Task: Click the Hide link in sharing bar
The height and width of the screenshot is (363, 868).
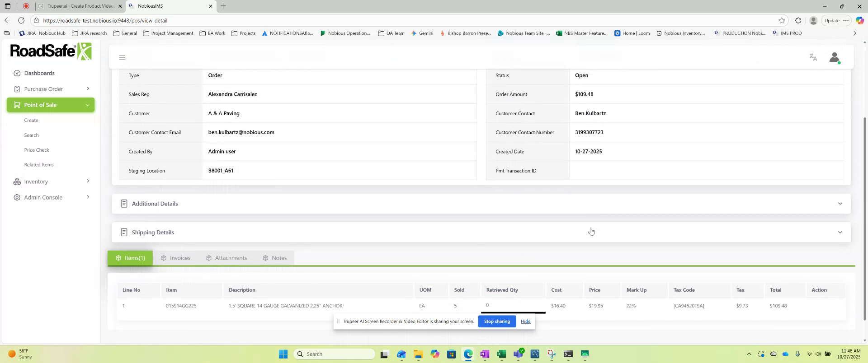Action: coord(525,321)
